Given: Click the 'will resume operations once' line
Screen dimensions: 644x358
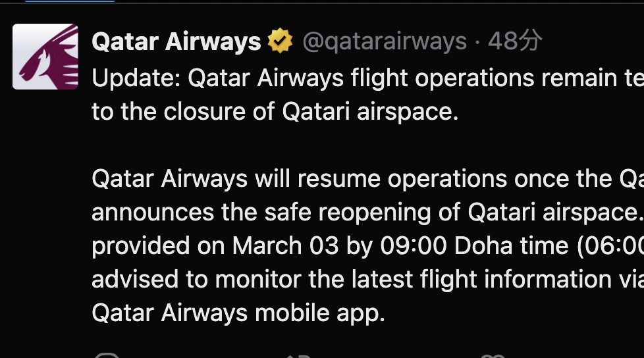Looking at the screenshot, I should pos(367,178).
